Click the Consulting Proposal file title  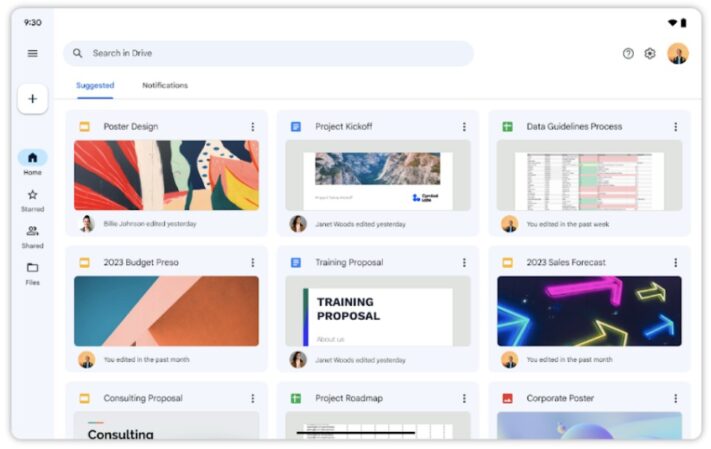tap(143, 398)
